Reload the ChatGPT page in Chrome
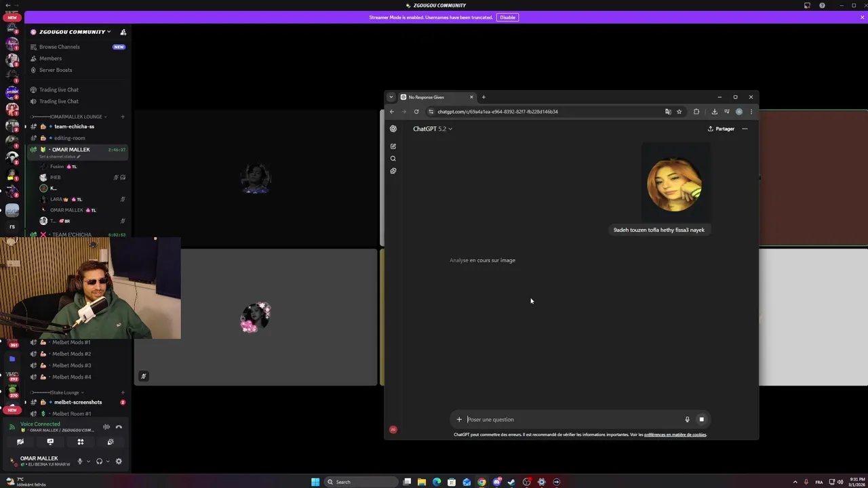 (x=416, y=112)
